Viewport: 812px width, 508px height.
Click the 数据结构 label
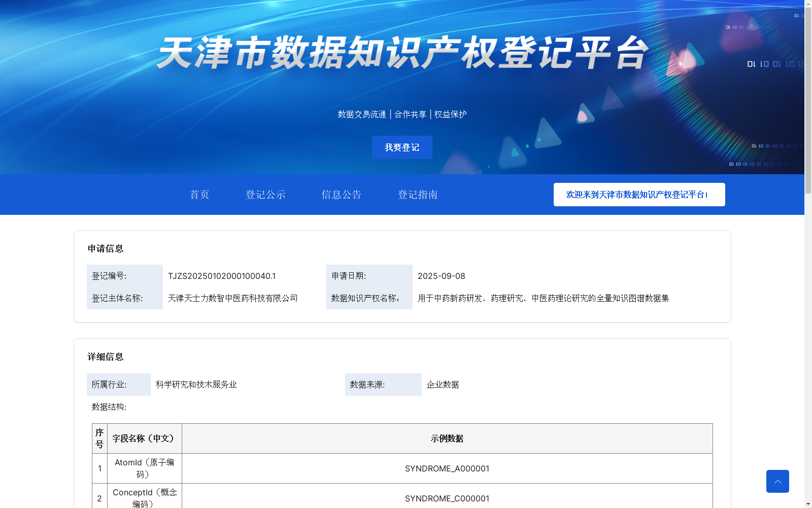coord(109,407)
